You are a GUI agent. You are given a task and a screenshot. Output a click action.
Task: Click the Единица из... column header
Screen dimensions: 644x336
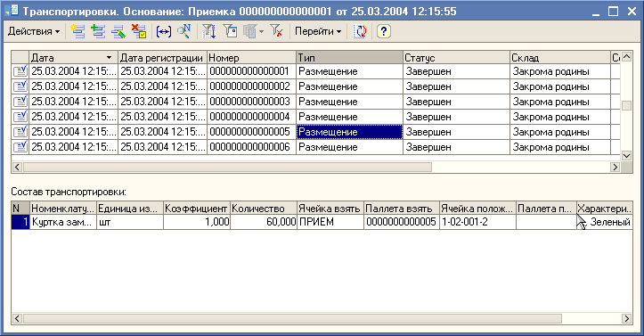(x=130, y=209)
